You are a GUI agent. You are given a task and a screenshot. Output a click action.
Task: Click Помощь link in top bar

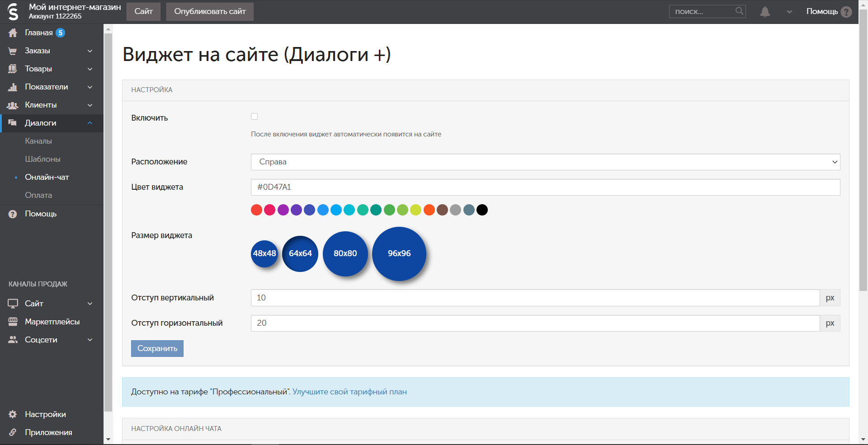[x=822, y=11]
